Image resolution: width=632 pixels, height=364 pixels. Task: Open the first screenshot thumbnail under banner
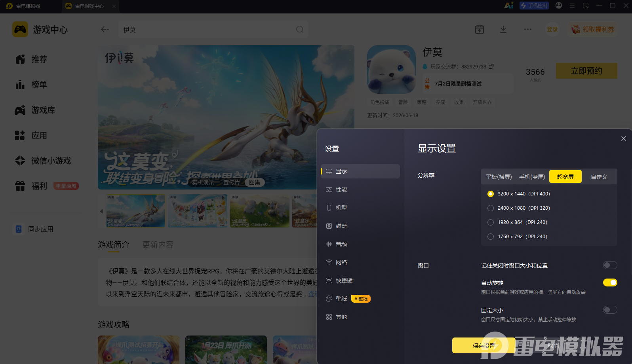click(135, 211)
